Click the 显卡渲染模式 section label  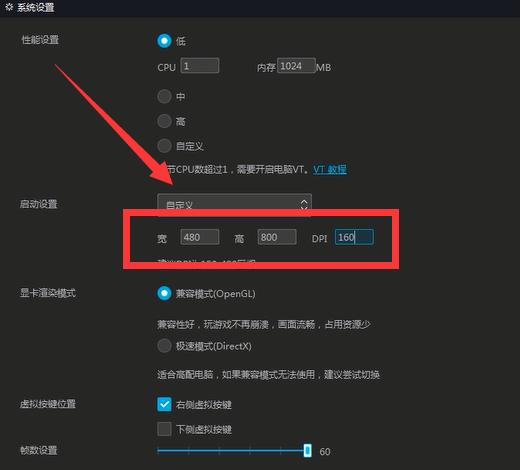[x=48, y=293]
